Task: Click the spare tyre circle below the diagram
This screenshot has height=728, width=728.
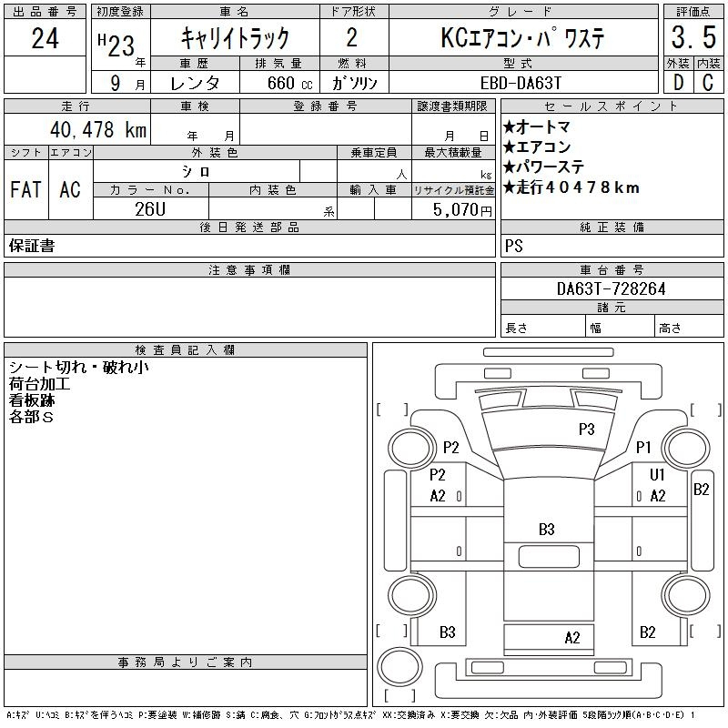Action: [x=399, y=666]
